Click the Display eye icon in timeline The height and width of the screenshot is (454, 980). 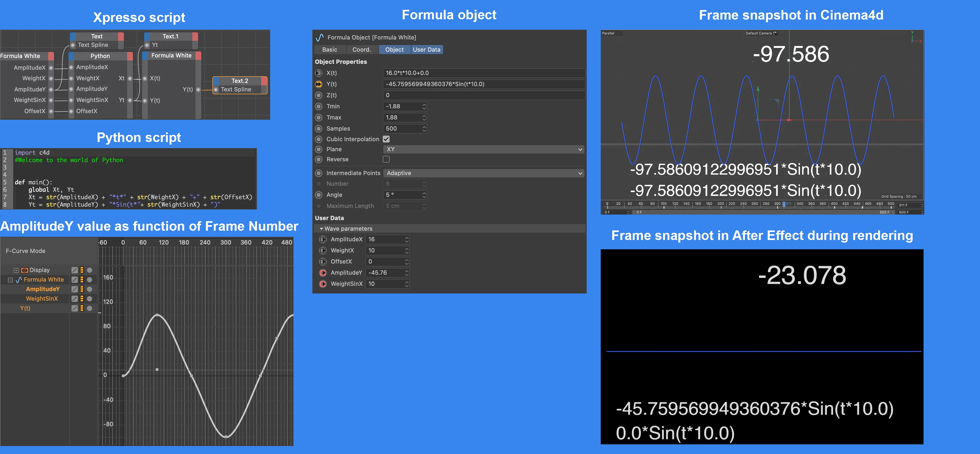(25, 270)
